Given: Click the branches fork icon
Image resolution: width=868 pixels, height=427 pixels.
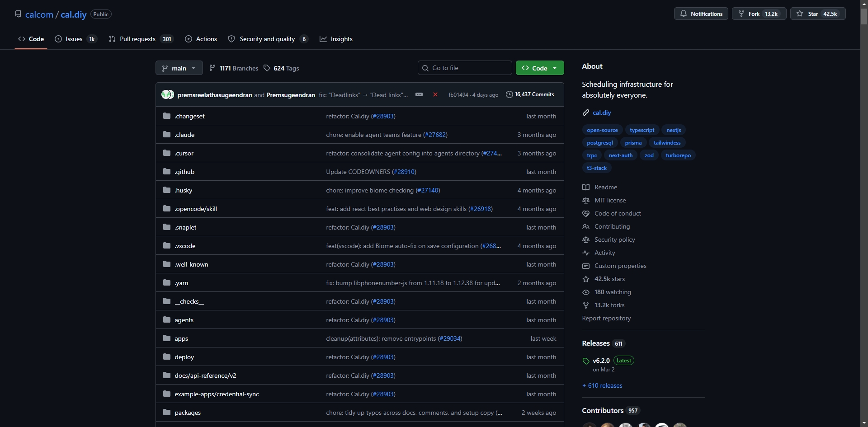Looking at the screenshot, I should point(212,68).
